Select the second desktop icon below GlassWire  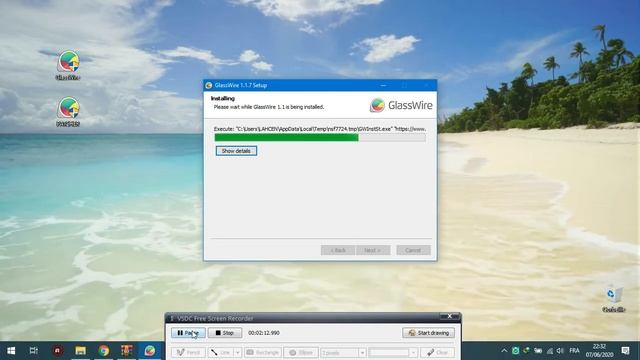coord(68,112)
